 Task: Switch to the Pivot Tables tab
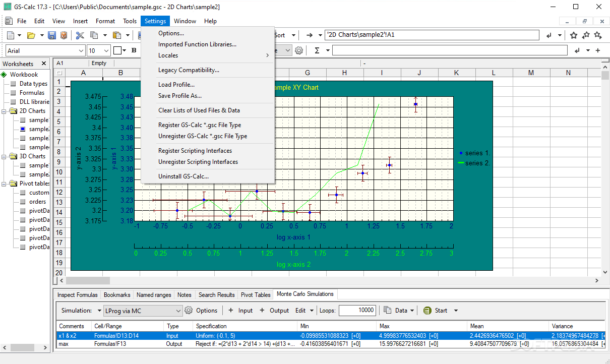(x=256, y=295)
